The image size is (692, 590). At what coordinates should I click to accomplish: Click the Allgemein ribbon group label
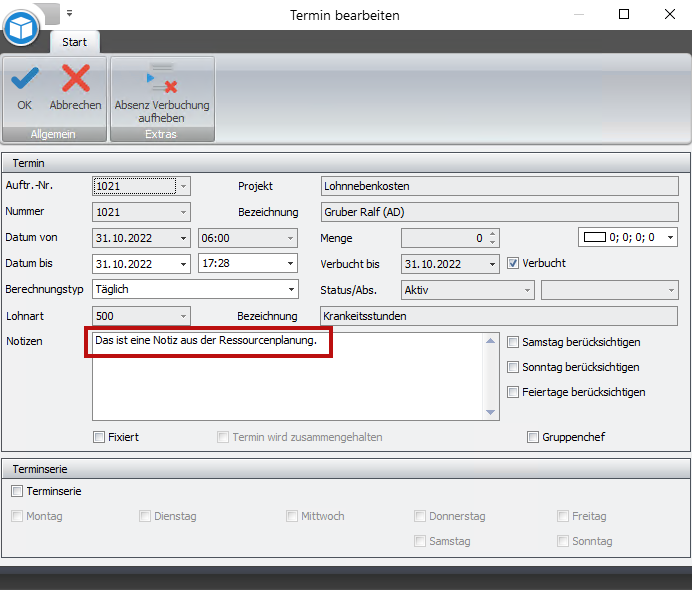[x=53, y=134]
